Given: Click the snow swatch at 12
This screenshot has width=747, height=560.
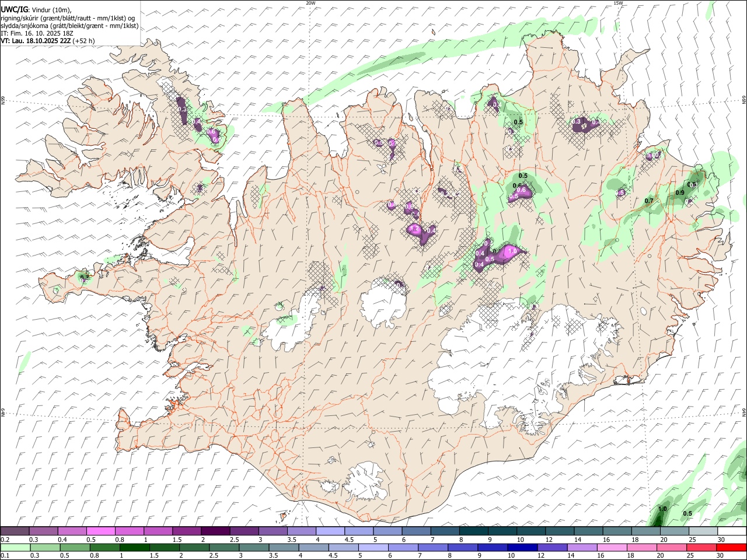Looking at the screenshot, I should coord(560,531).
